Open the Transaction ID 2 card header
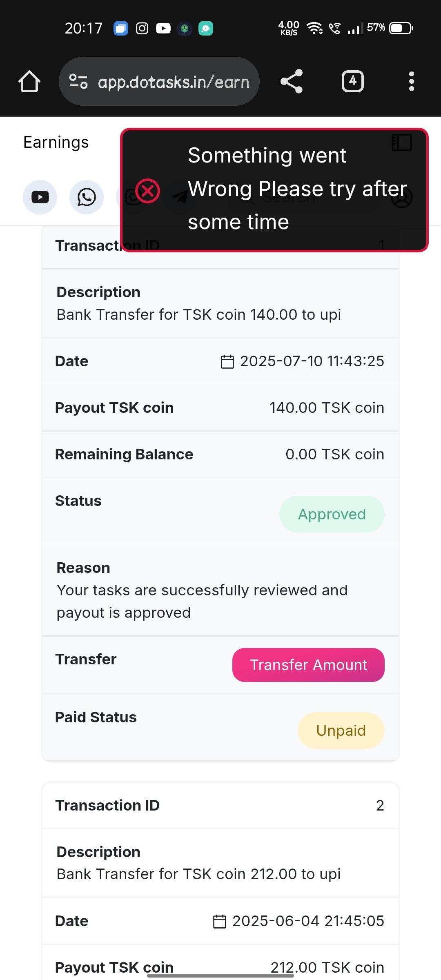 (220, 805)
